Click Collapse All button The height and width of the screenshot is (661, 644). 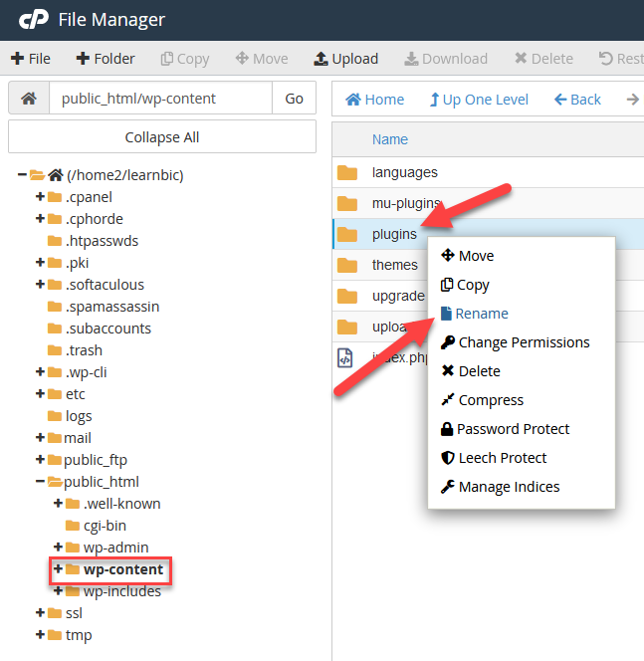pos(162,137)
